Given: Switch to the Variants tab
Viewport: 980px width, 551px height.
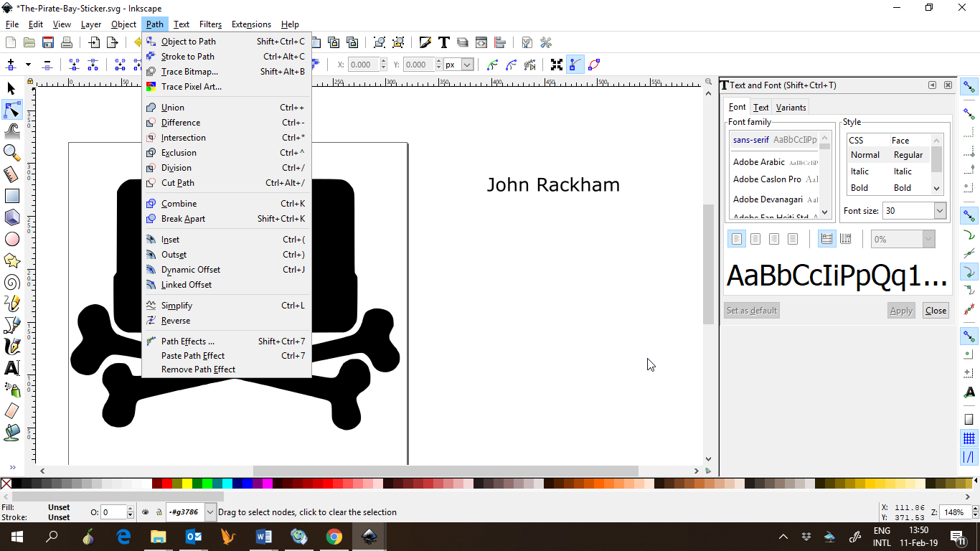Looking at the screenshot, I should click(791, 107).
